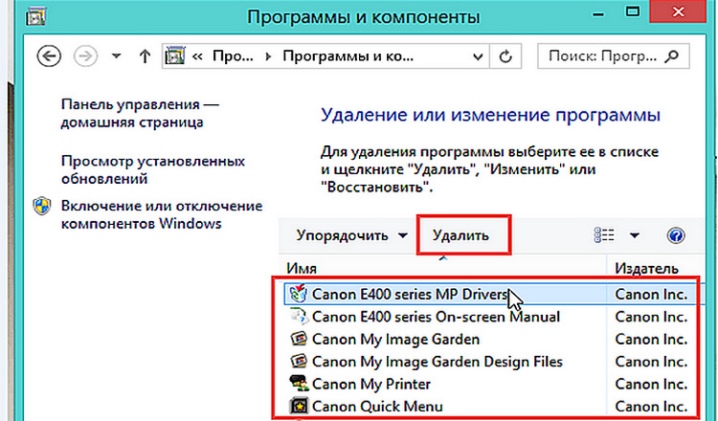Click the double chevron in address bar
The width and height of the screenshot is (718, 421).
point(197,56)
